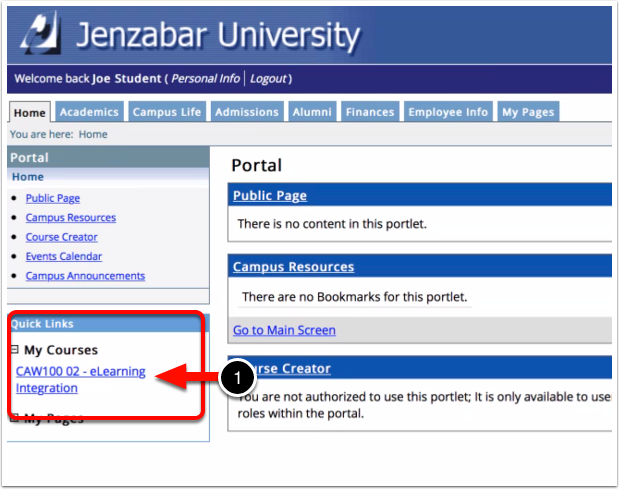
Task: Click the Campus Resources portlet heading
Action: 293,266
